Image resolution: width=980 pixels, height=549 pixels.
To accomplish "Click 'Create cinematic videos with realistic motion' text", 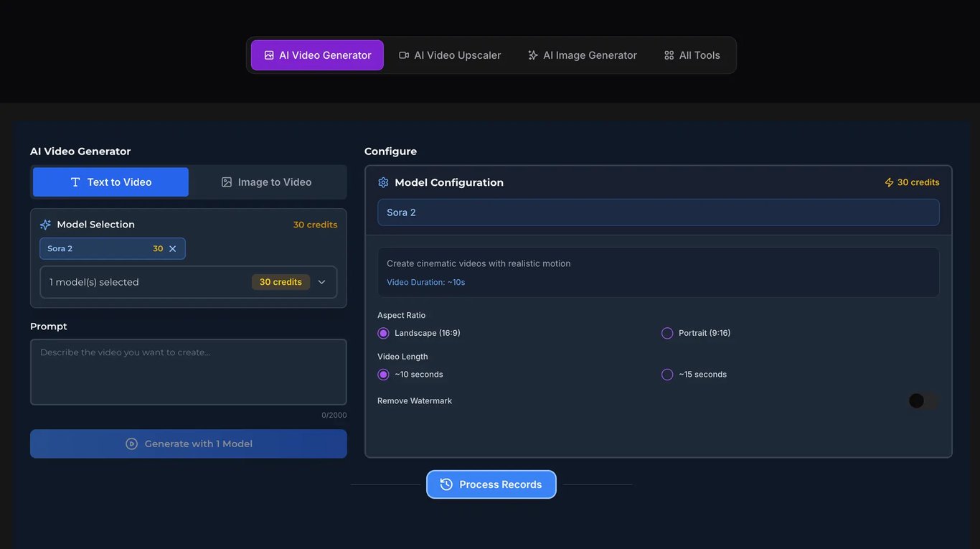I will pyautogui.click(x=479, y=263).
